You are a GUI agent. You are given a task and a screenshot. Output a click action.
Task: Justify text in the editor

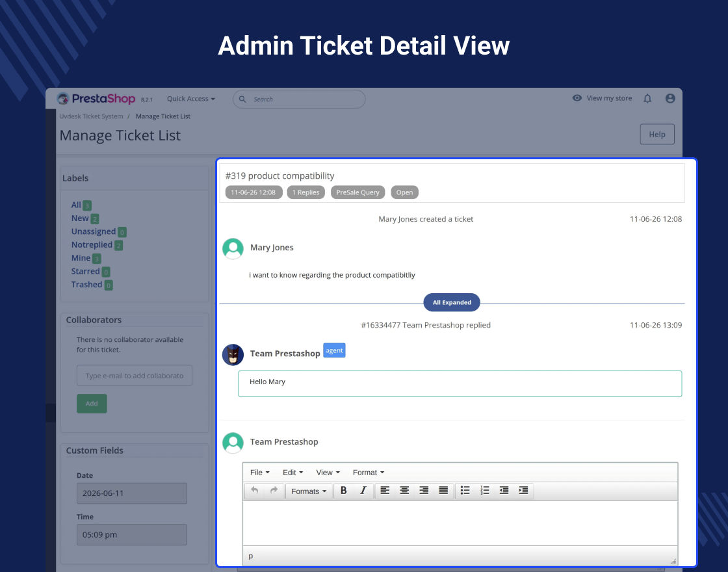443,490
